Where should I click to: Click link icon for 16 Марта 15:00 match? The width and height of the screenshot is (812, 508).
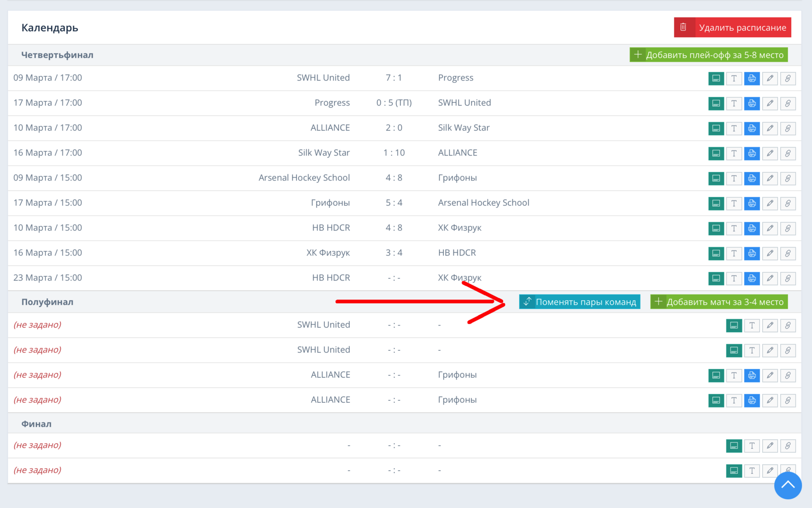point(787,254)
